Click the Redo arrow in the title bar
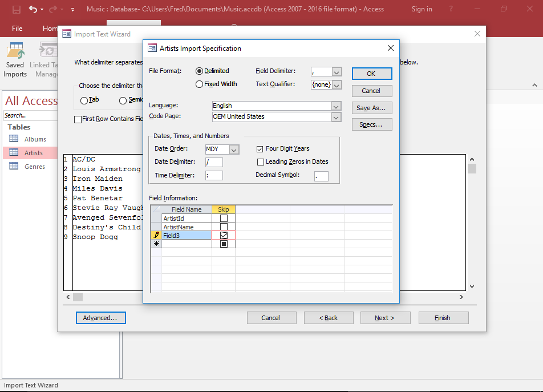 (53, 9)
